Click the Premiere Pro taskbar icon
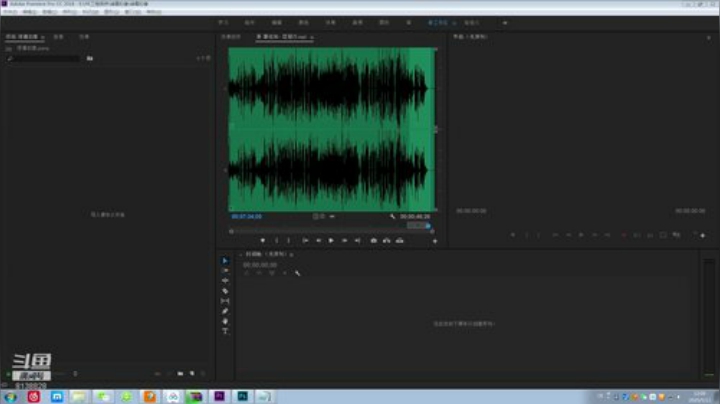Viewport: 720px width, 404px height. click(219, 397)
